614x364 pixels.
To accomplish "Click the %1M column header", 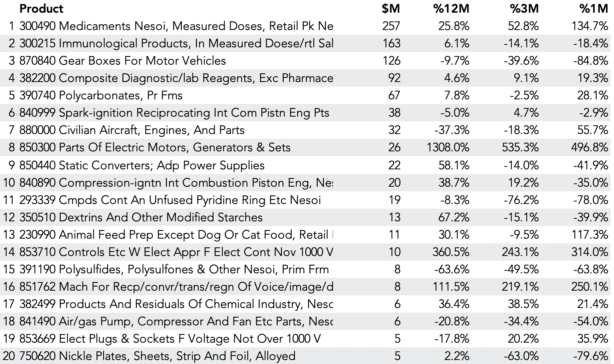I will tap(594, 9).
